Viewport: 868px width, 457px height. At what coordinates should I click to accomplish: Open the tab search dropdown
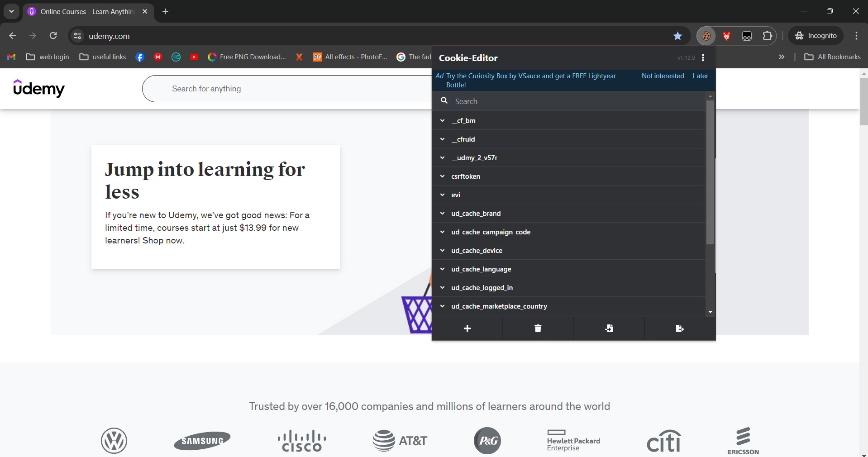coord(11,11)
